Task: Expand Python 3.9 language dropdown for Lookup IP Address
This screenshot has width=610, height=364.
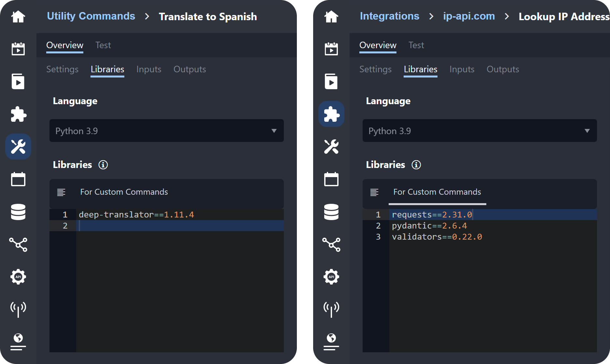Action: click(479, 131)
